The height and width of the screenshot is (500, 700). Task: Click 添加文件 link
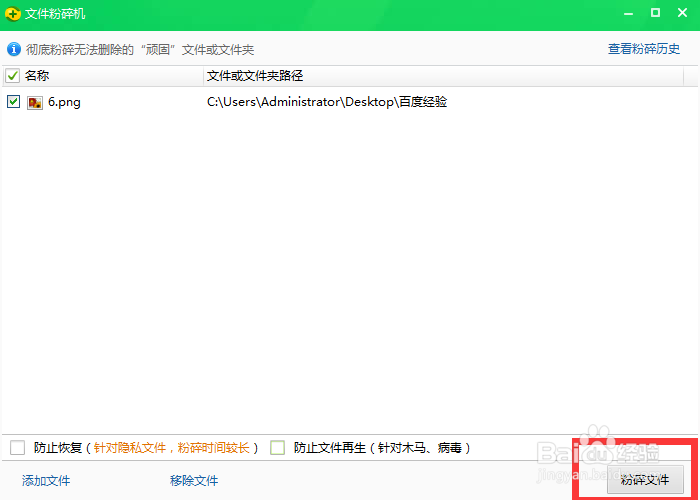(46, 480)
